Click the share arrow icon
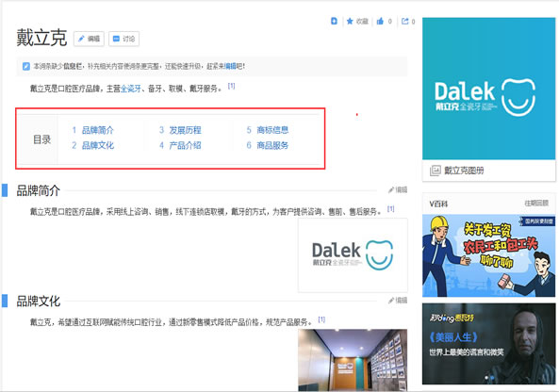Viewport: 559px width, 392px height. pyautogui.click(x=405, y=22)
